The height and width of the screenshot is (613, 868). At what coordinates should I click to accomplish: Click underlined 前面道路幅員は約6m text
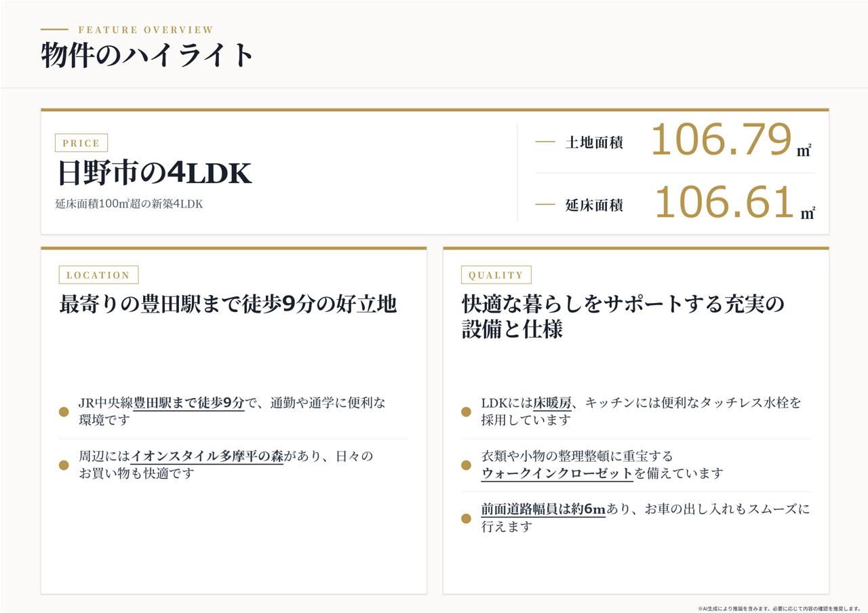coord(543,509)
